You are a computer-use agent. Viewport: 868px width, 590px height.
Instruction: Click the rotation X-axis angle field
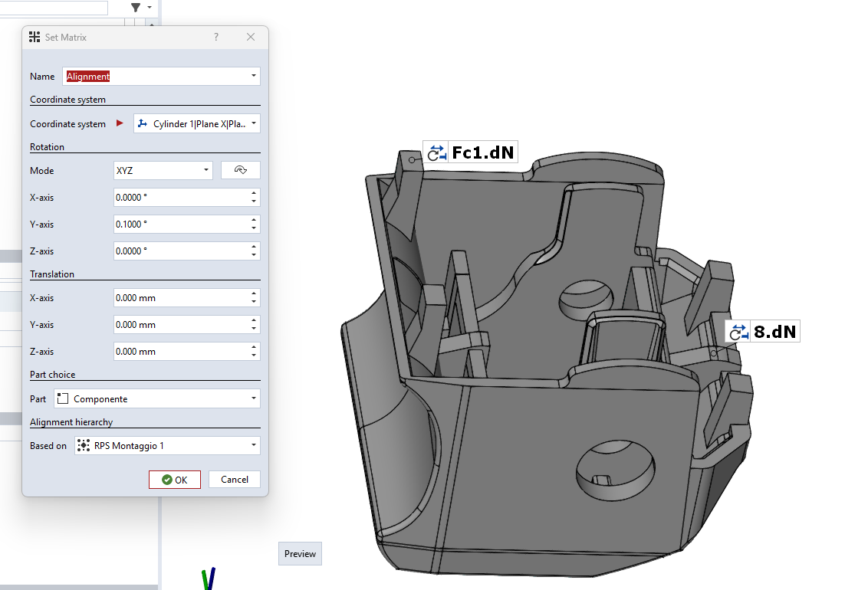pos(180,198)
